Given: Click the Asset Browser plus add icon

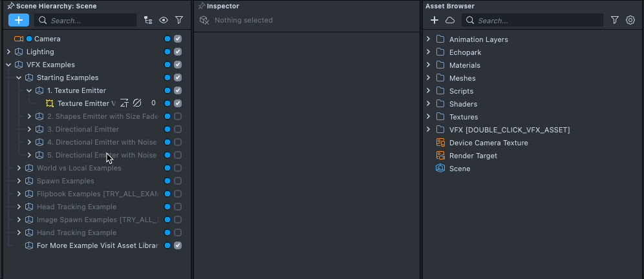Looking at the screenshot, I should (434, 20).
